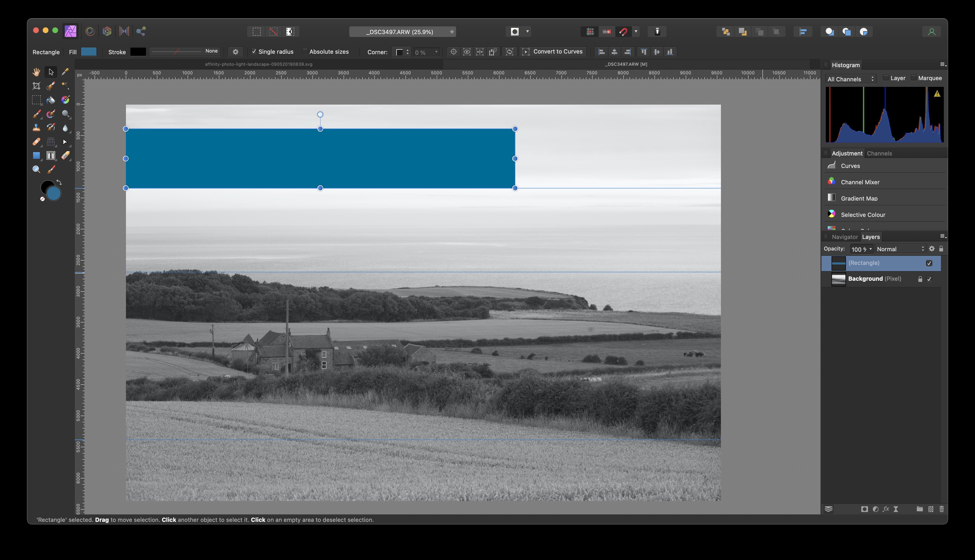This screenshot has height=560, width=975.
Task: Open the corner type dropdown
Action: coord(401,52)
